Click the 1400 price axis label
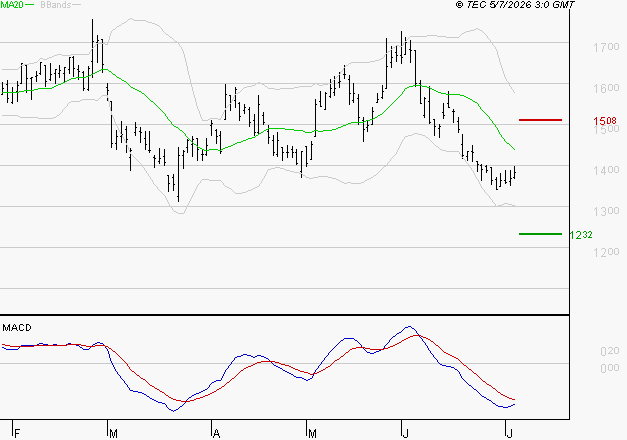 (x=606, y=170)
